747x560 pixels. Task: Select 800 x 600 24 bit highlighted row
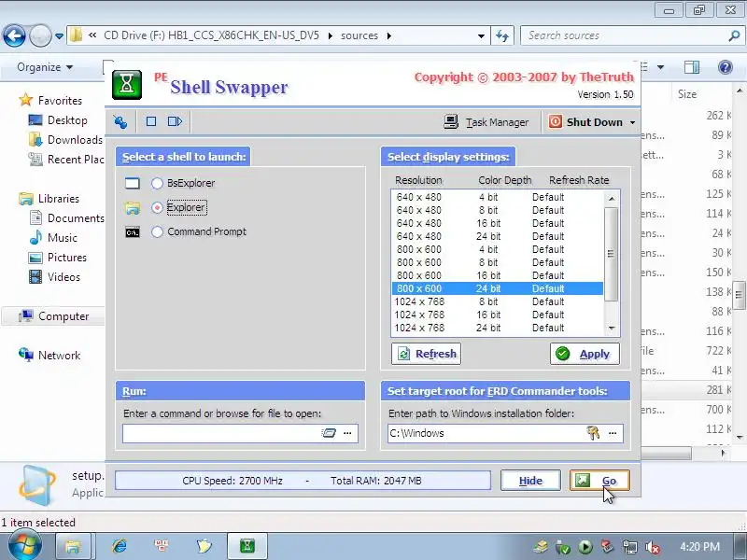tap(498, 288)
